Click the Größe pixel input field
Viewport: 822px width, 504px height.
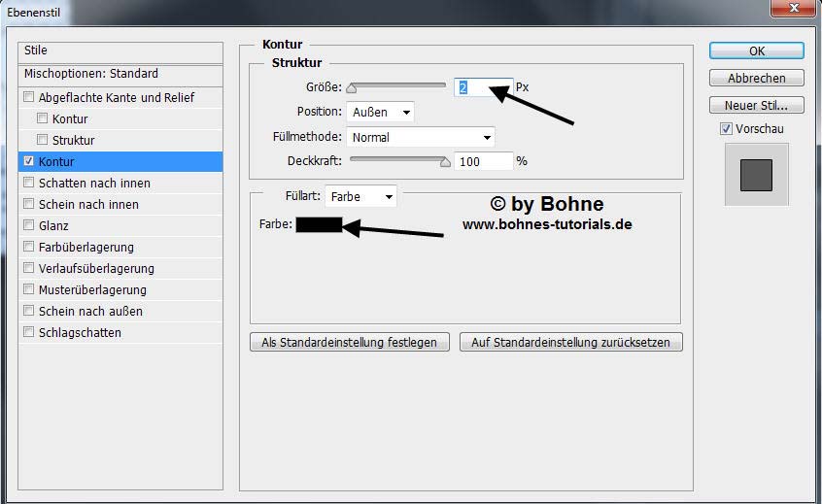pyautogui.click(x=482, y=87)
